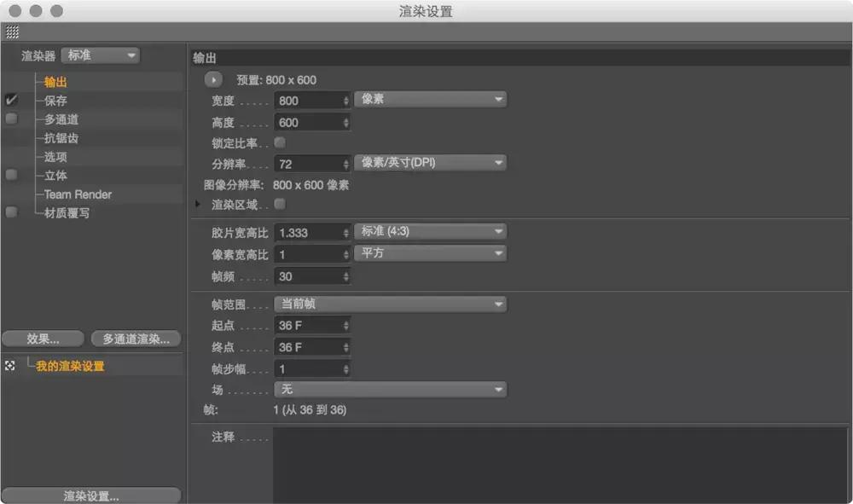Expand the 渲染区域 disclosure triangle
This screenshot has height=504, width=853.
(x=195, y=205)
